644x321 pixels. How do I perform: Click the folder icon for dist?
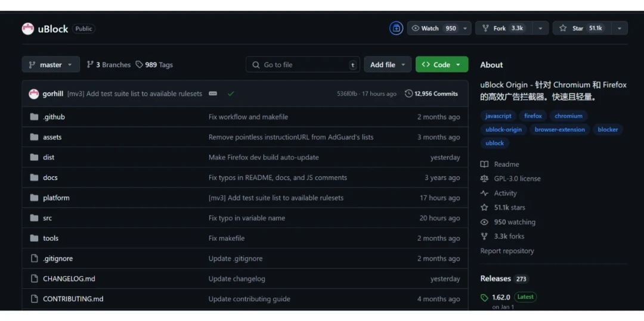tap(34, 157)
